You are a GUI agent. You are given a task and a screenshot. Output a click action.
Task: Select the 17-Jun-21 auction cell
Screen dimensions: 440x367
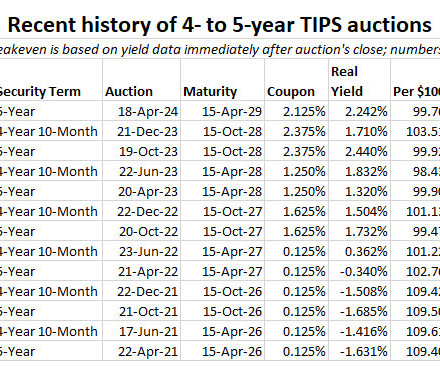pyautogui.click(x=141, y=331)
